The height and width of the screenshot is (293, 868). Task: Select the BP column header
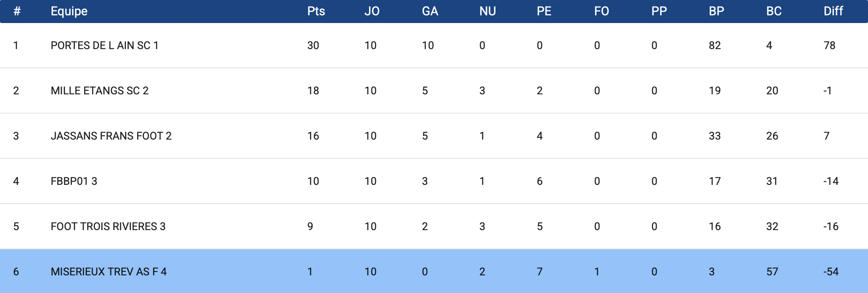point(716,11)
